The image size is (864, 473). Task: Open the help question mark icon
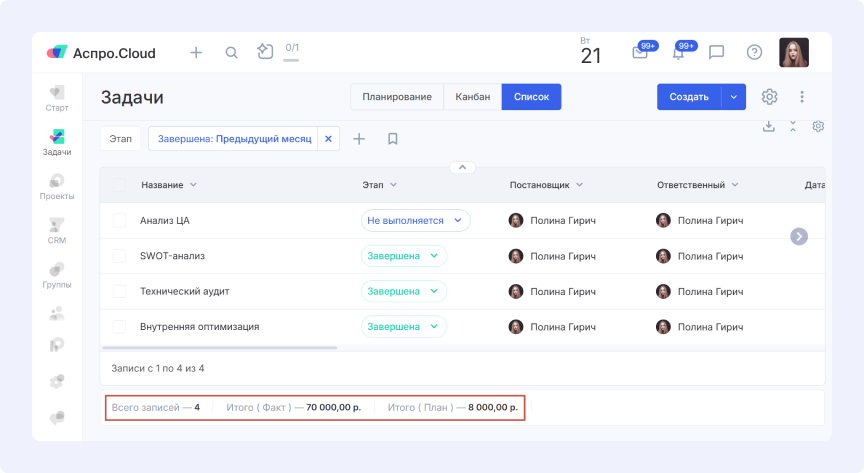pos(754,53)
